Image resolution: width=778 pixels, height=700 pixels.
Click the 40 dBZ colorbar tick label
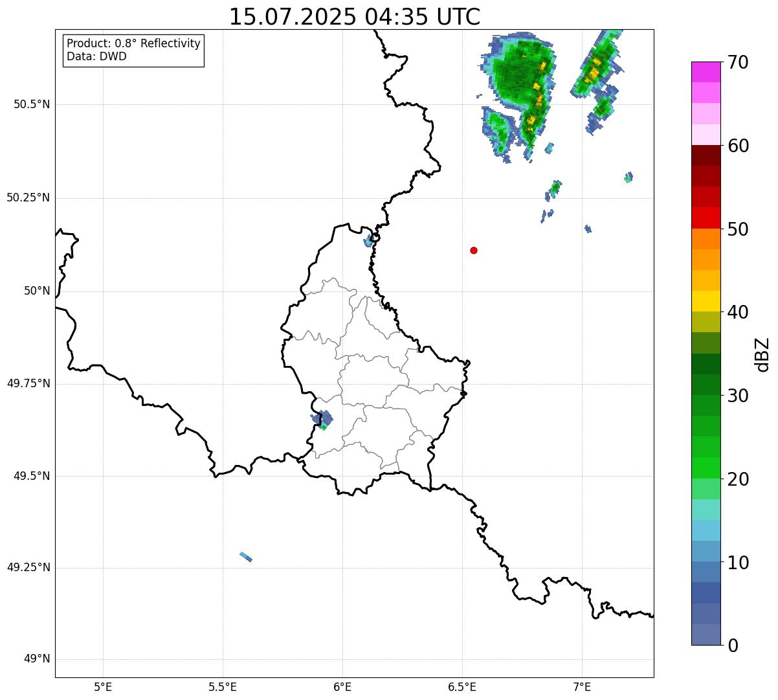tap(737, 312)
